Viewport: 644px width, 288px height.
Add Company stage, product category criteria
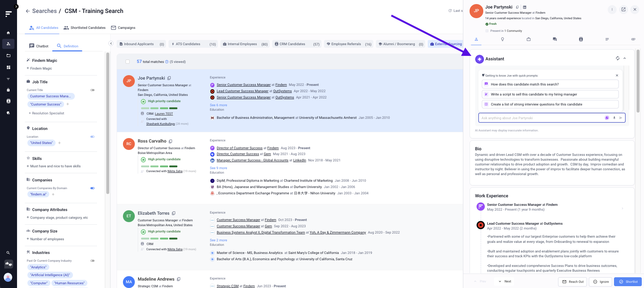point(57,218)
